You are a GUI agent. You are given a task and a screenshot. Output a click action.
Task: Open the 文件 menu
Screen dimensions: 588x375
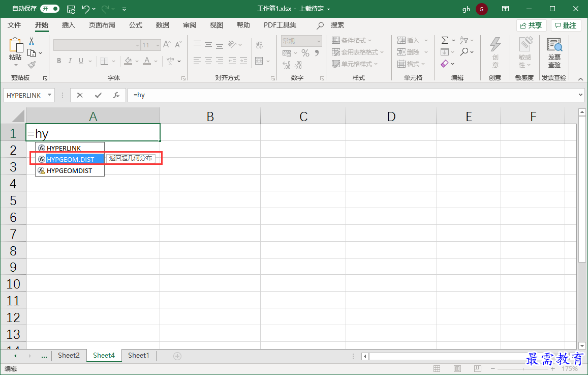(14, 25)
